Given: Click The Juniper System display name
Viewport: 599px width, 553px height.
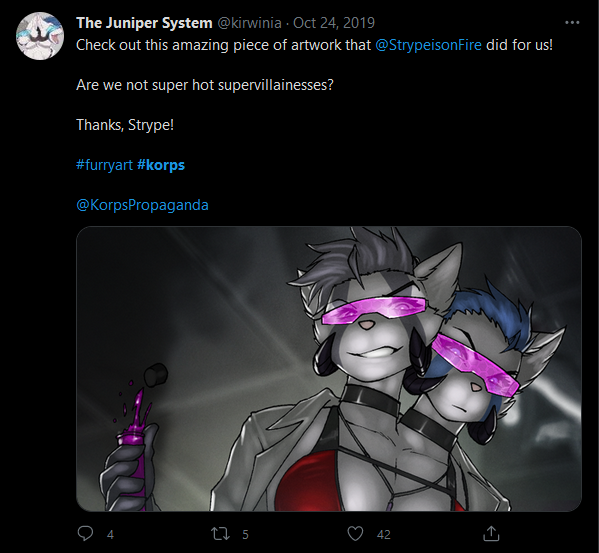Looking at the screenshot, I should click(x=144, y=23).
